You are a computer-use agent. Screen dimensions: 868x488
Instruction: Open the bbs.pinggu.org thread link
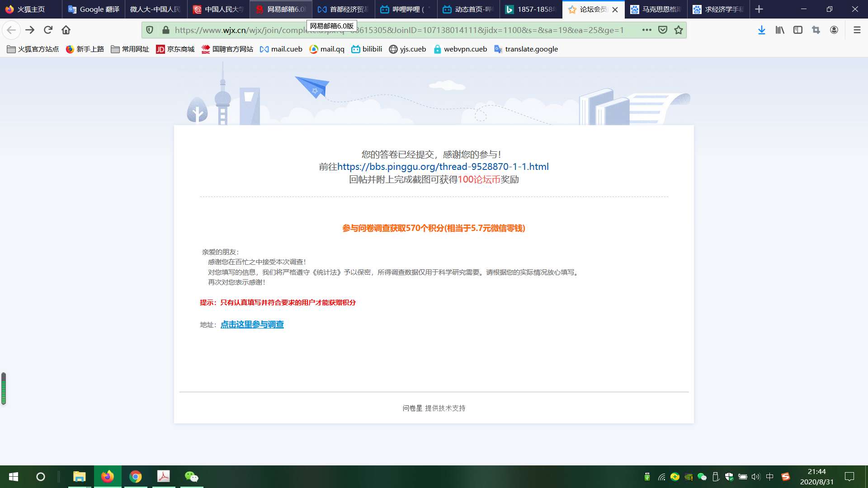click(443, 167)
